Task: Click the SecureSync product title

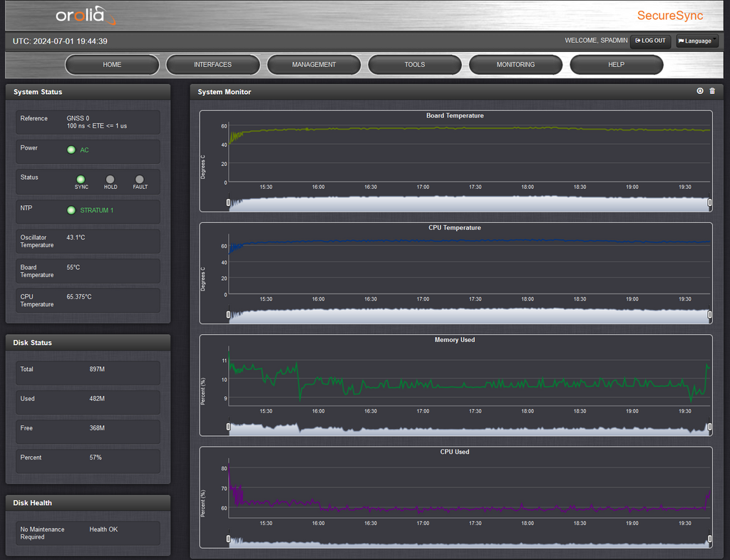Action: [x=669, y=16]
